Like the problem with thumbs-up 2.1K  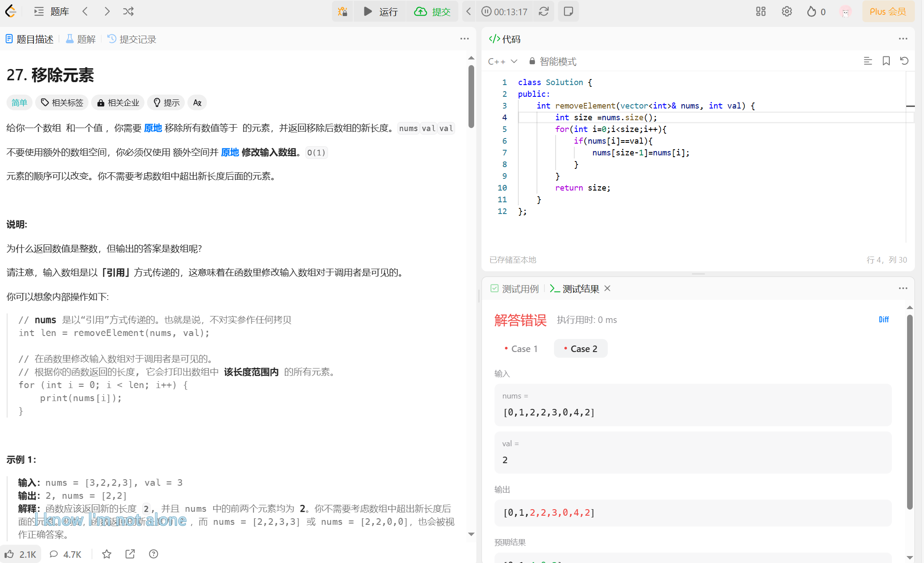(20, 554)
